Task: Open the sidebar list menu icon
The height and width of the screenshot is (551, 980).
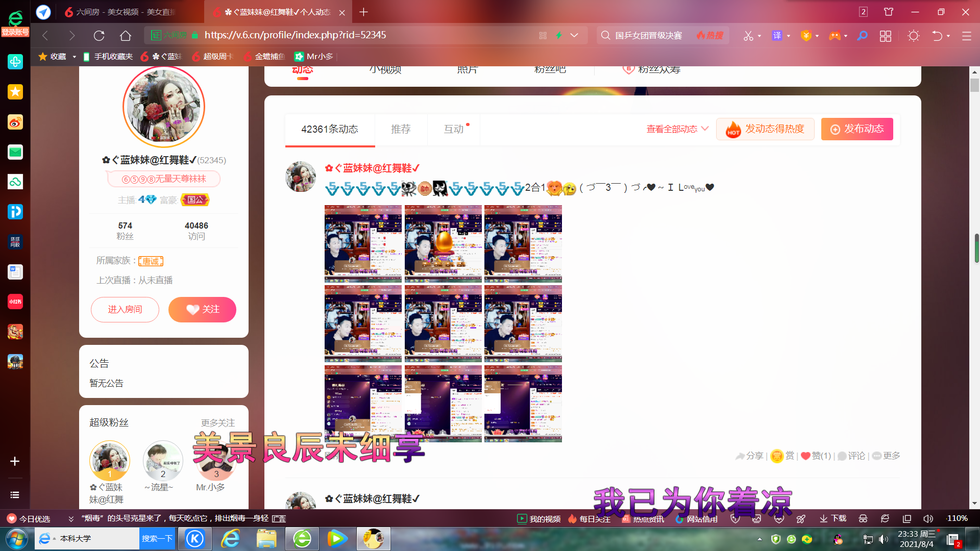Action: [15, 495]
